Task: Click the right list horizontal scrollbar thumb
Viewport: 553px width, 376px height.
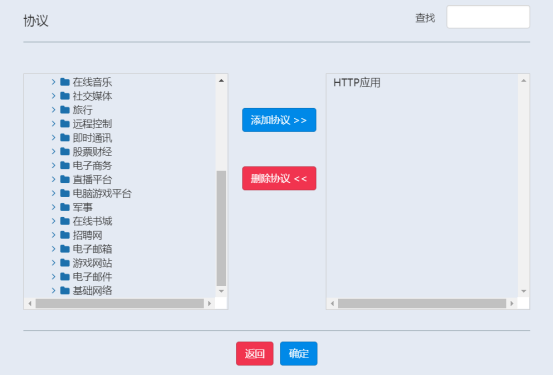Action: (422, 303)
